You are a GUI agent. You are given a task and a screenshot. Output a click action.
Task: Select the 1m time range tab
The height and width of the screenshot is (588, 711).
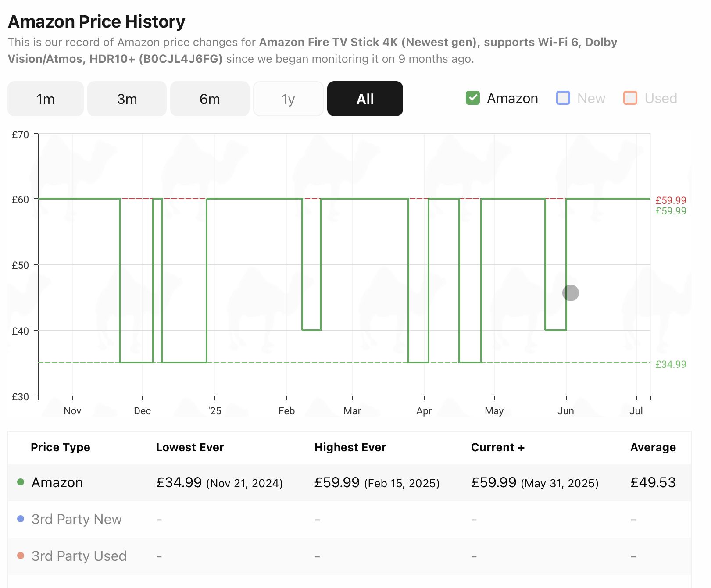click(46, 99)
